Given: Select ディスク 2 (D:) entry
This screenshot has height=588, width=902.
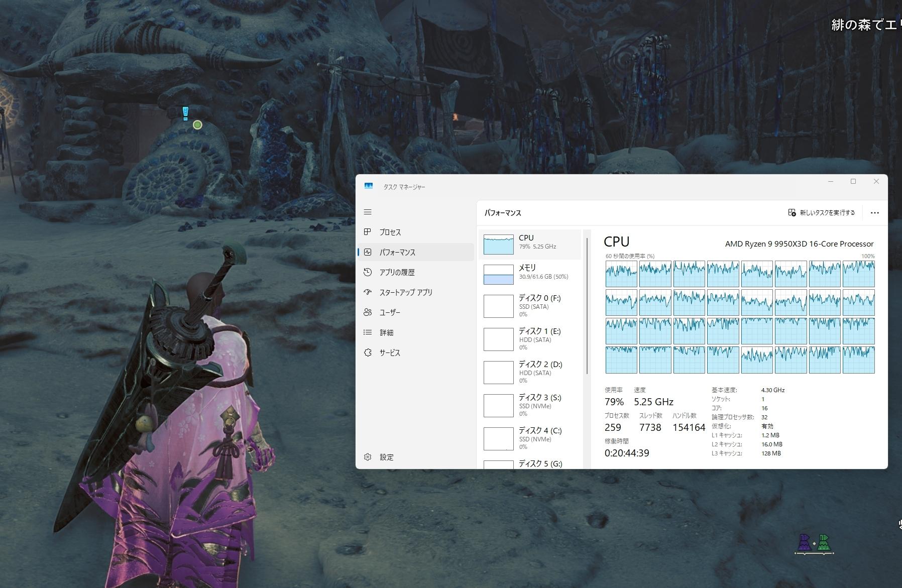Looking at the screenshot, I should pyautogui.click(x=530, y=372).
